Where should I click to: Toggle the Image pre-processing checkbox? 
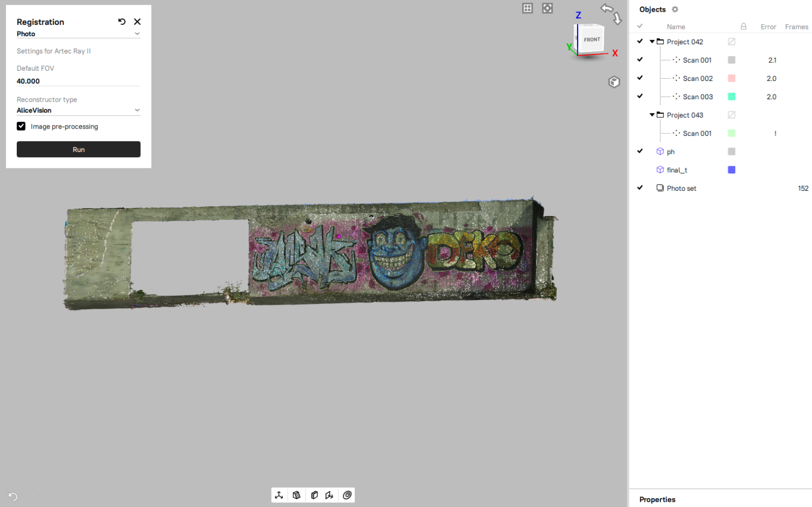[x=21, y=126]
